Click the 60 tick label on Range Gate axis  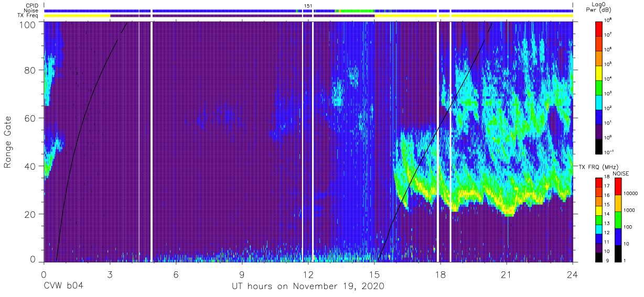coord(30,118)
